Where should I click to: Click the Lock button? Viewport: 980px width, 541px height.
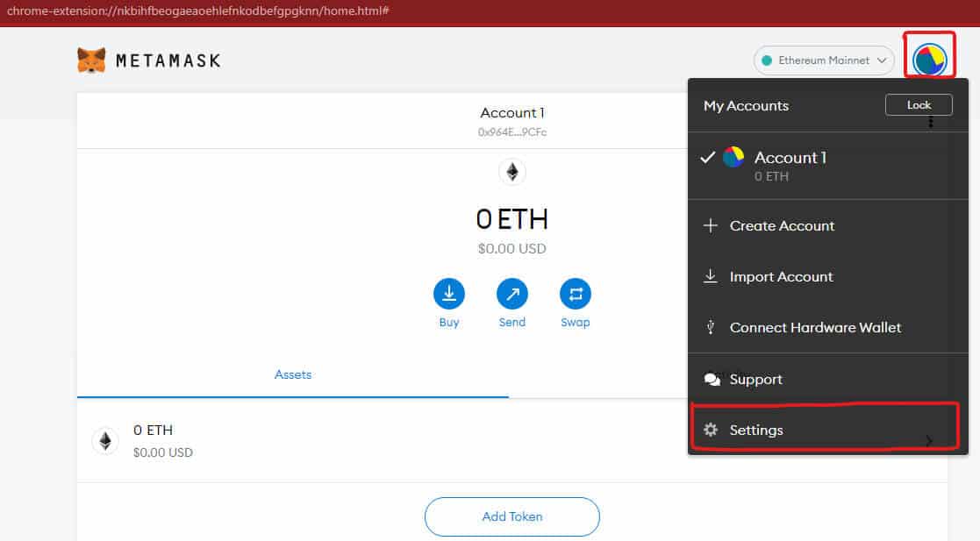918,104
